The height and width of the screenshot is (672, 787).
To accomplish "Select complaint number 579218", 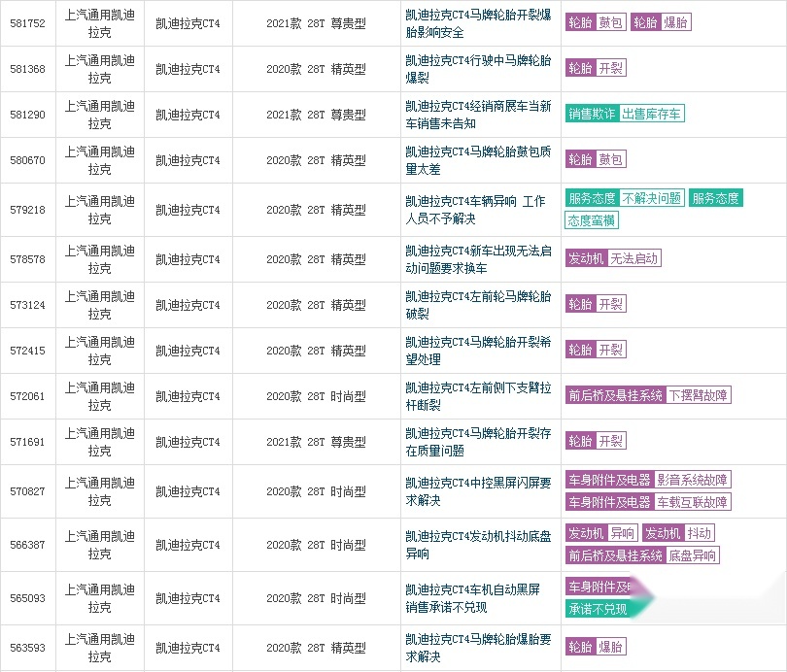I will [27, 210].
